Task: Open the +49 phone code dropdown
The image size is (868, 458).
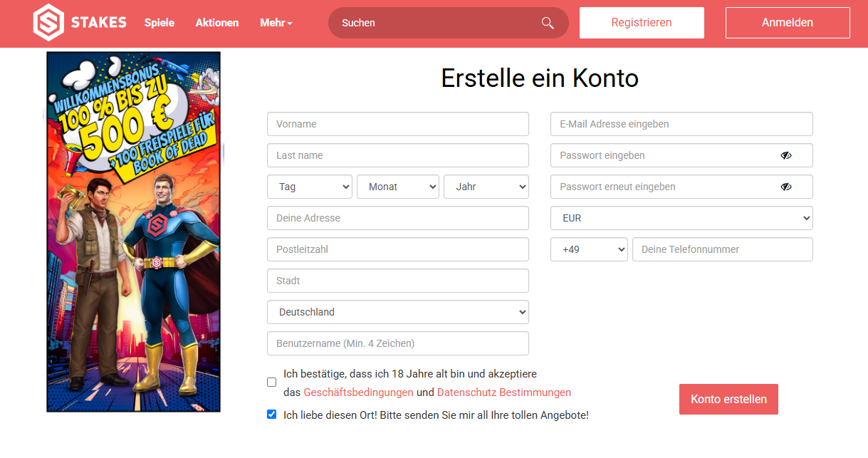Action: pyautogui.click(x=589, y=249)
